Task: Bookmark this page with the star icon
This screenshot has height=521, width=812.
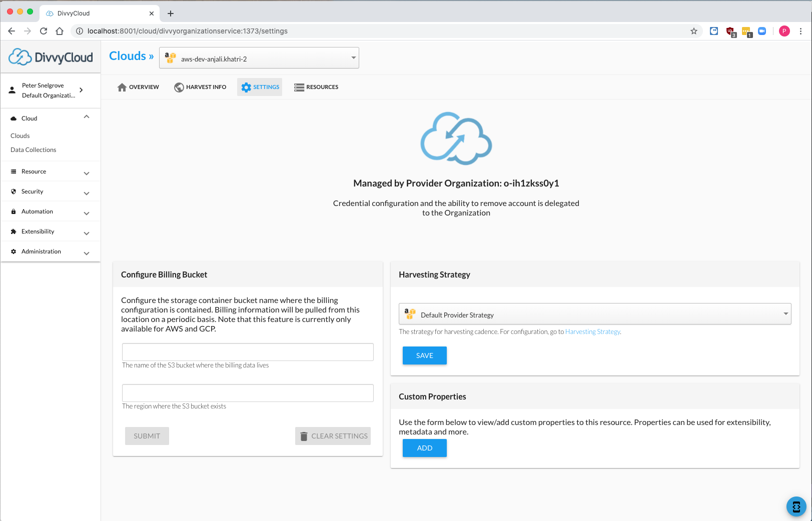Action: 694,31
